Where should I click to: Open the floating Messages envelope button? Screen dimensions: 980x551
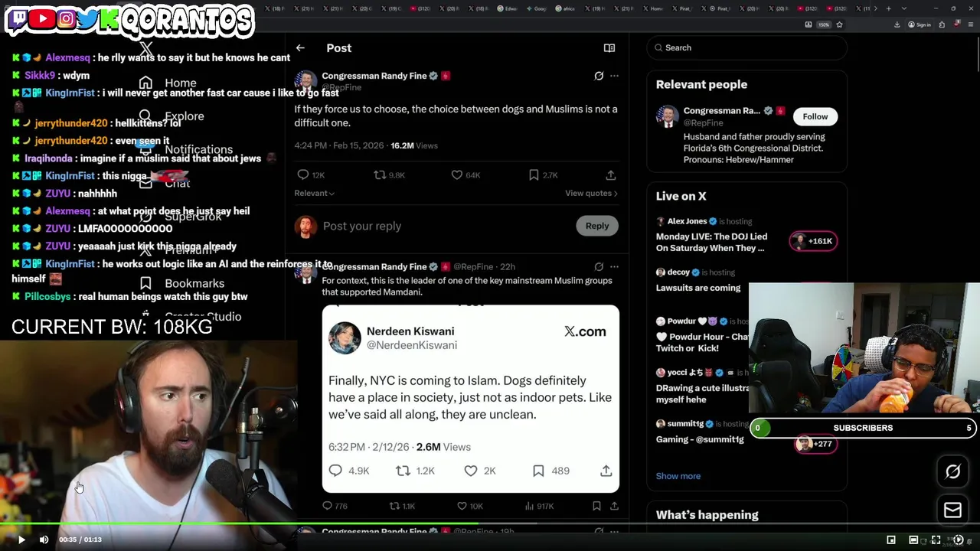coord(952,510)
